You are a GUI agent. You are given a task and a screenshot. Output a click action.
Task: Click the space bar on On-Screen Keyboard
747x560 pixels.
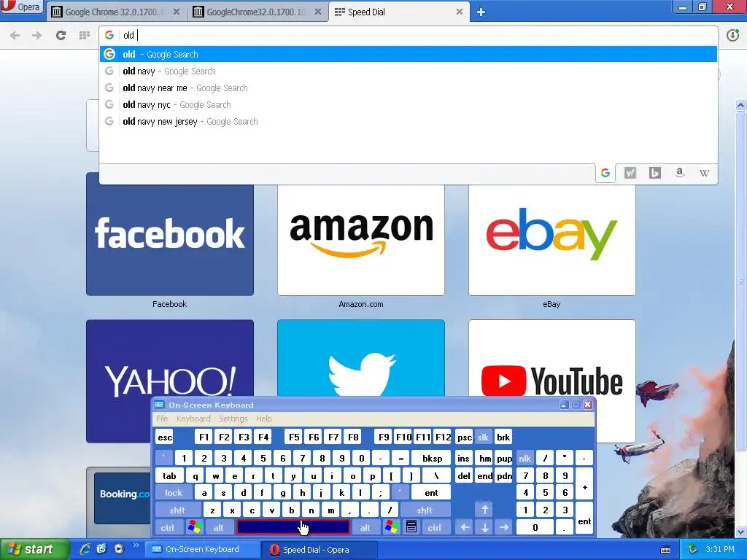293,527
